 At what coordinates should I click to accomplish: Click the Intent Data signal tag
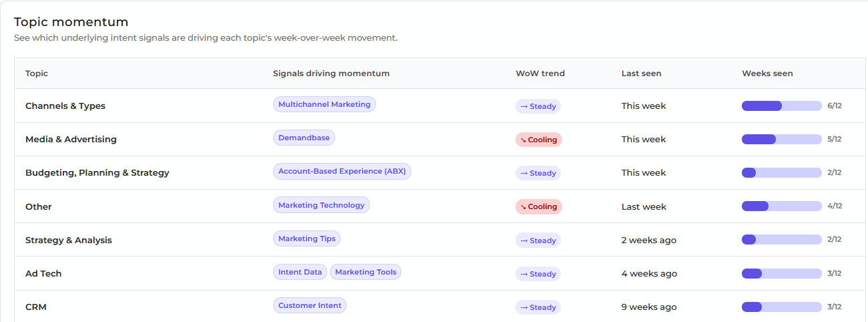[300, 272]
